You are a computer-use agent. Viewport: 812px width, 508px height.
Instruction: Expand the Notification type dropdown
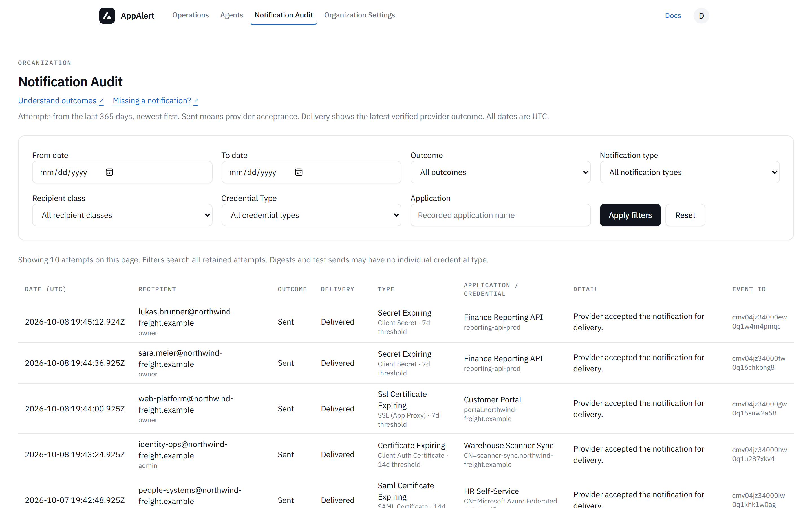click(690, 172)
